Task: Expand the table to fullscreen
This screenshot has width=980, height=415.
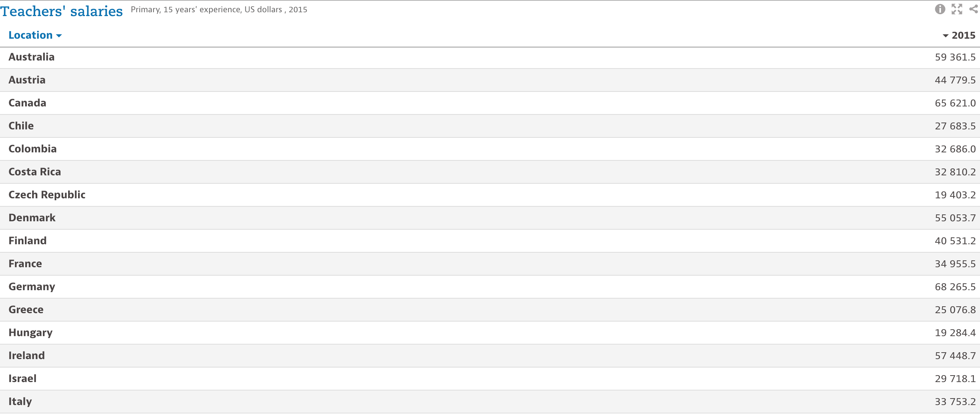Action: 957,9
